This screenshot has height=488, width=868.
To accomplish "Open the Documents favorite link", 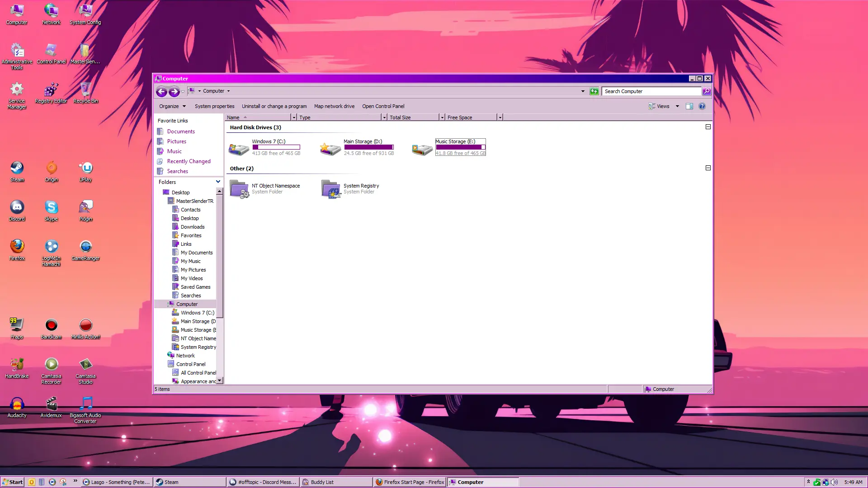I will point(181,131).
